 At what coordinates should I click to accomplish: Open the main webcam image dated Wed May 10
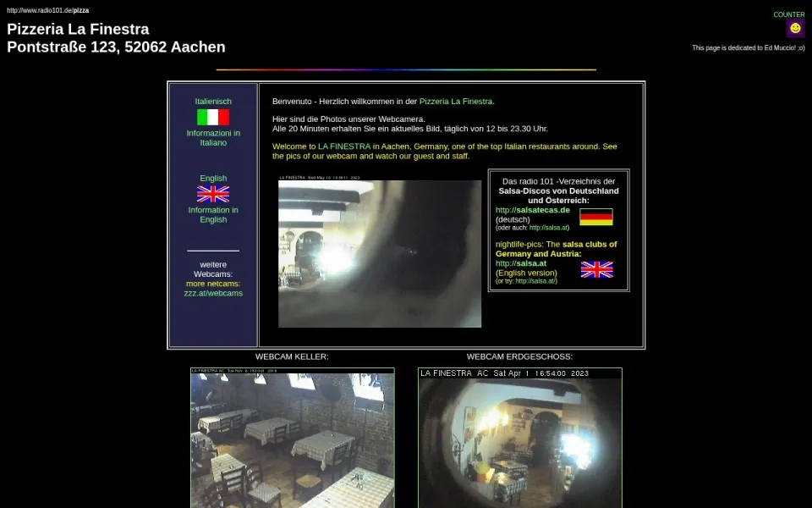click(380, 251)
